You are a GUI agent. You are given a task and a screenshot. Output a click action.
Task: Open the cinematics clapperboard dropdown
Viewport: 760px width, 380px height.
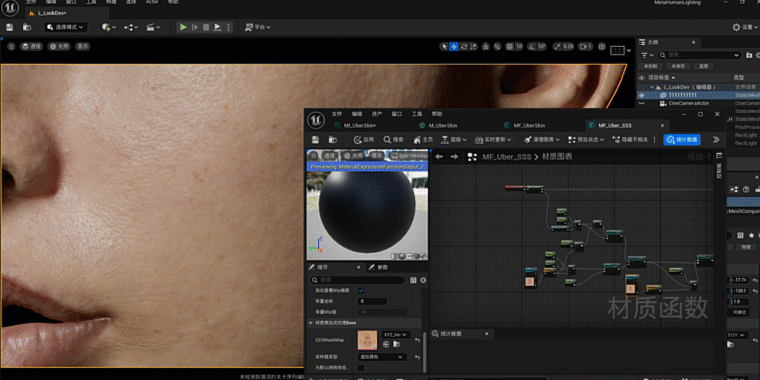(153, 27)
